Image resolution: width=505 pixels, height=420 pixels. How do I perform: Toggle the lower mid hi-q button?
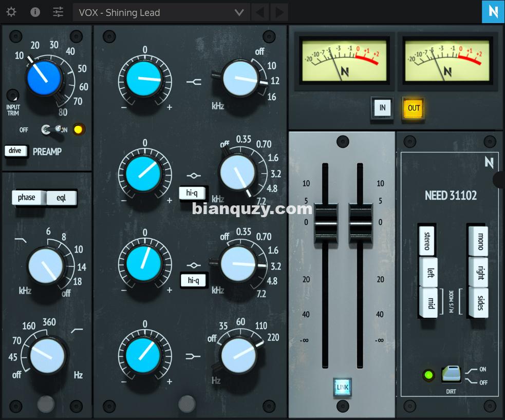click(193, 280)
